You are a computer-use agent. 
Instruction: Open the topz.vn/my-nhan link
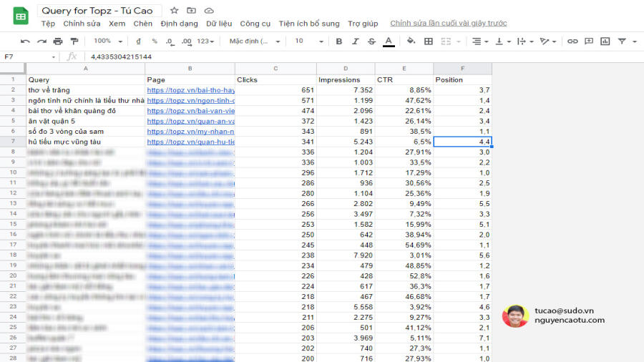tap(191, 132)
